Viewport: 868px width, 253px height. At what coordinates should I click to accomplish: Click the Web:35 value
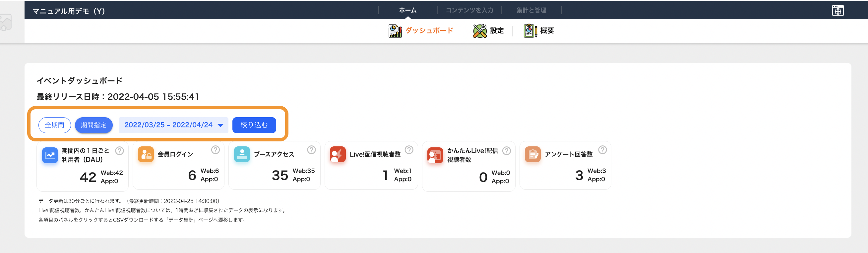click(x=304, y=171)
